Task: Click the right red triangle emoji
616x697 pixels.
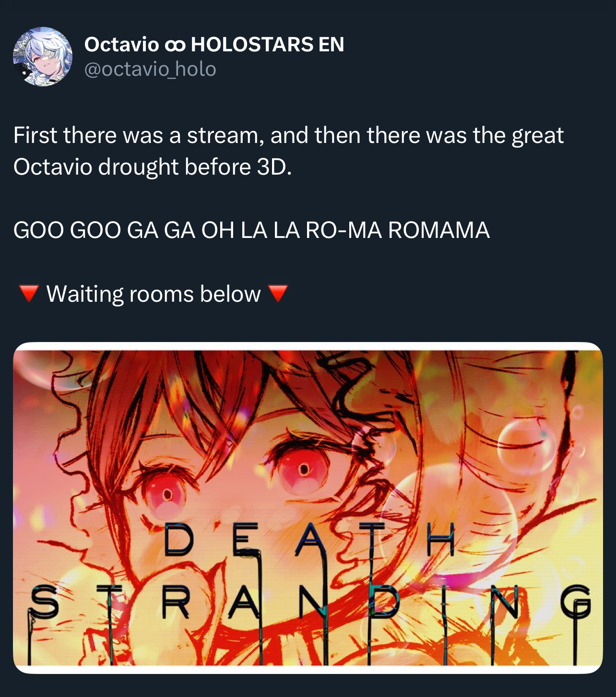Action: [277, 293]
